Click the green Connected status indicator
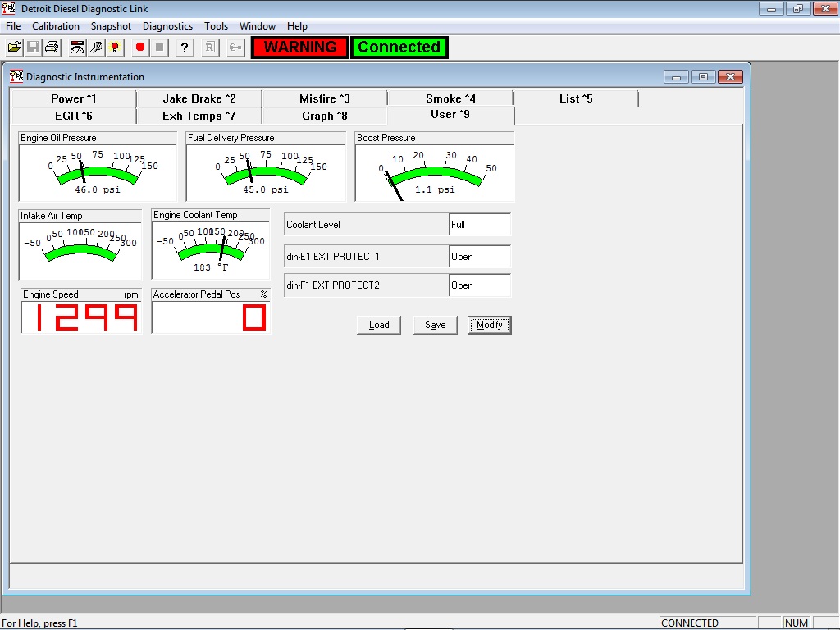840x630 pixels. coord(399,47)
